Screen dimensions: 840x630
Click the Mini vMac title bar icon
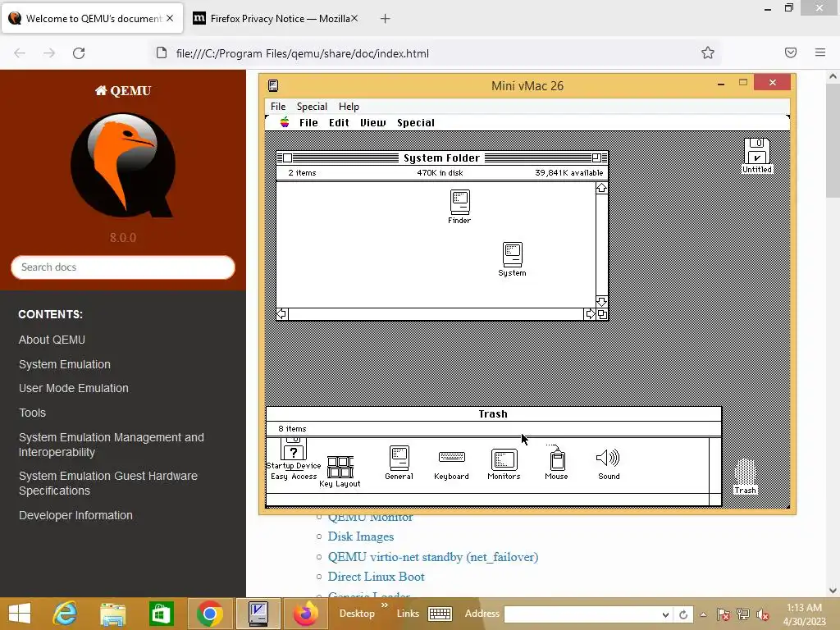click(x=273, y=85)
